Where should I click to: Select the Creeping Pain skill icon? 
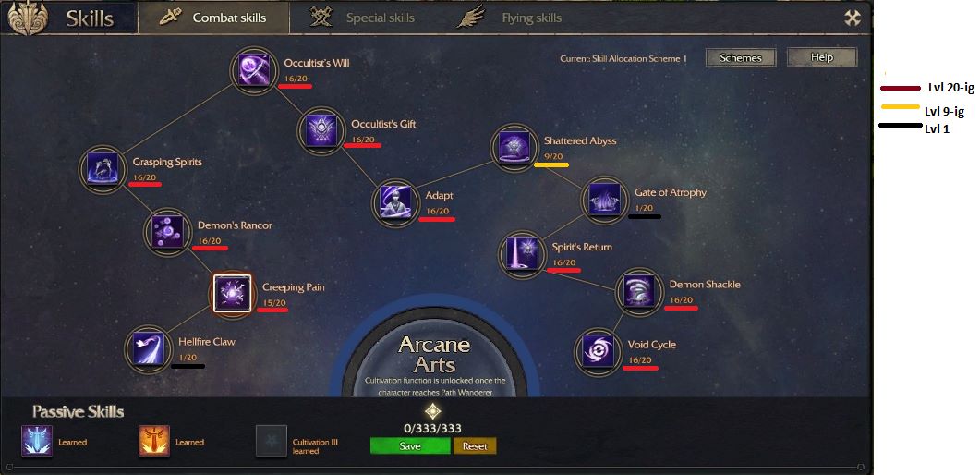tap(232, 293)
